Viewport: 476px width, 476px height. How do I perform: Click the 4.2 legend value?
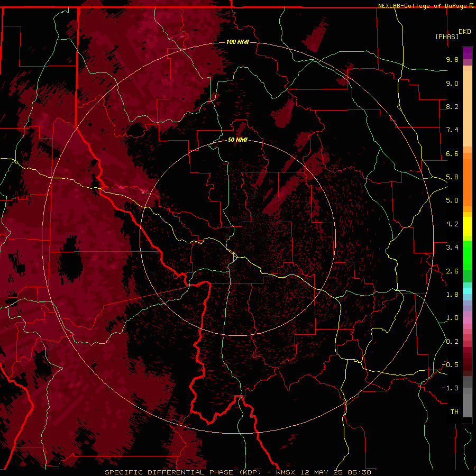[x=452, y=224]
